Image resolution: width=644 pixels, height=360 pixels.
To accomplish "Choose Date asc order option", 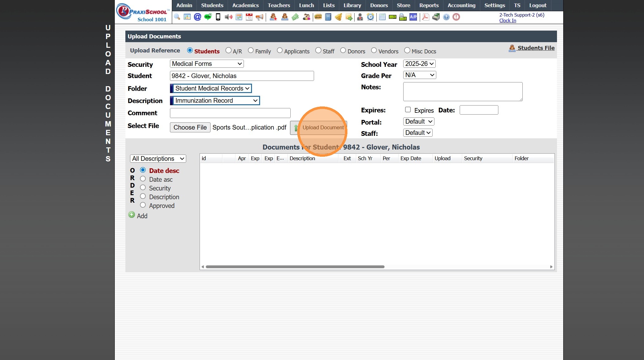I will click(x=143, y=179).
